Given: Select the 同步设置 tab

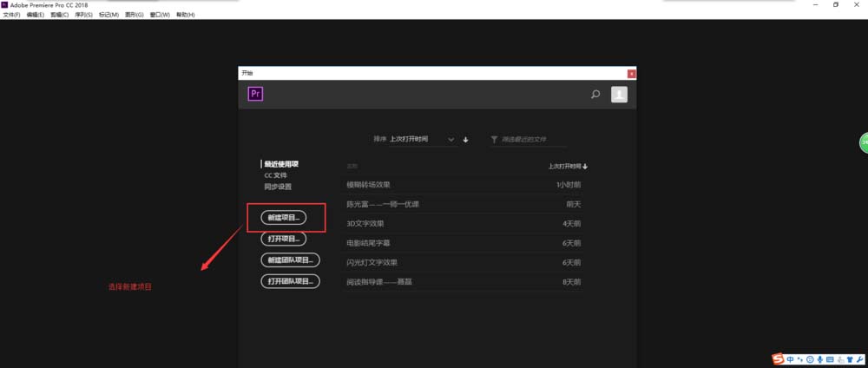Looking at the screenshot, I should [278, 187].
